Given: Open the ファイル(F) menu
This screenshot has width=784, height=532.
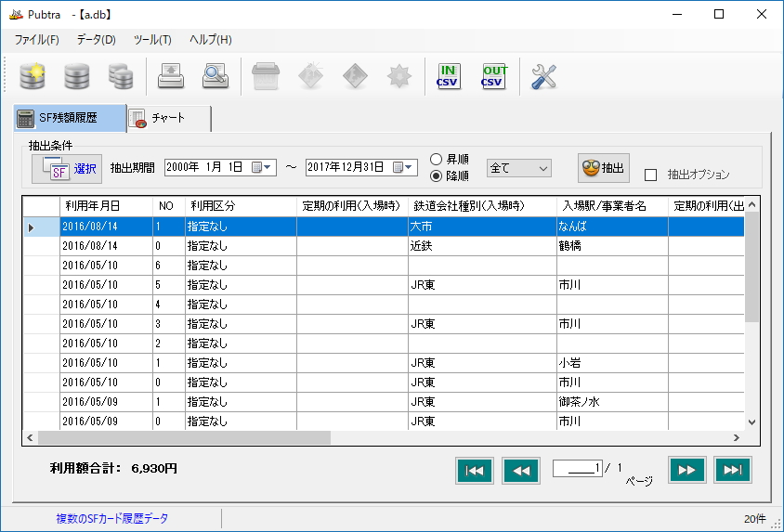Looking at the screenshot, I should click(x=36, y=40).
